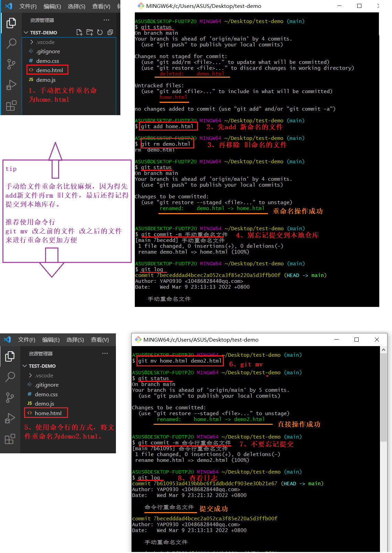The image size is (392, 553).
Task: Click VS Code logo in bottom window title bar
Action: pyautogui.click(x=7, y=340)
